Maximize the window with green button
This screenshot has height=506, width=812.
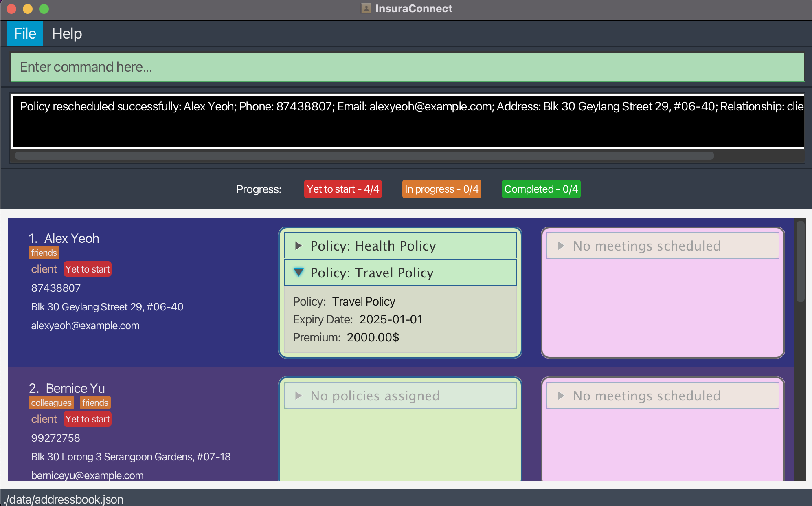44,9
